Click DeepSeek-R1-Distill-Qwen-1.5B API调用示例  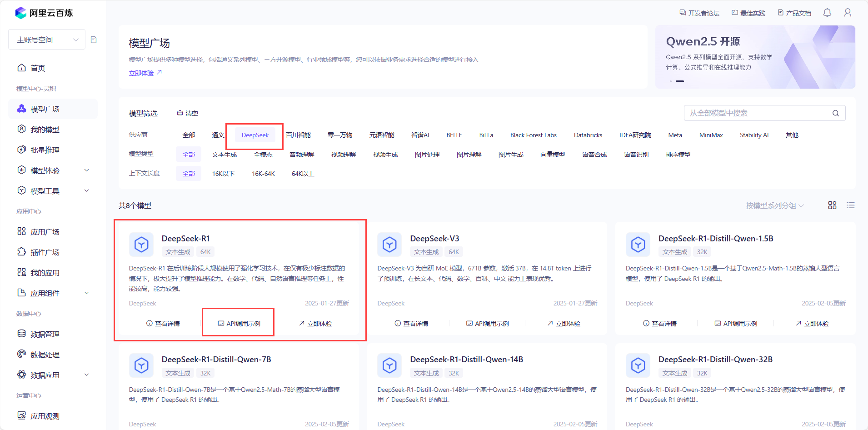click(x=736, y=323)
